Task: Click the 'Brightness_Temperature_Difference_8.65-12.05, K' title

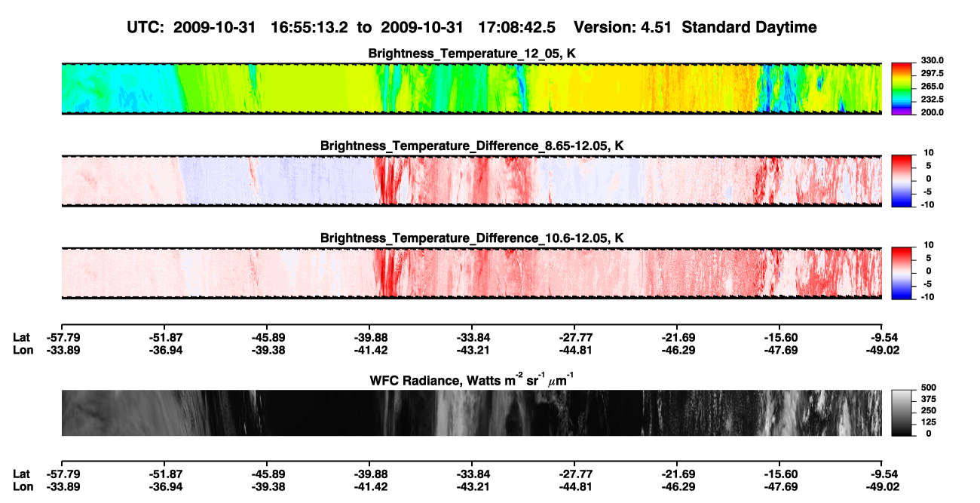Action: click(471, 146)
